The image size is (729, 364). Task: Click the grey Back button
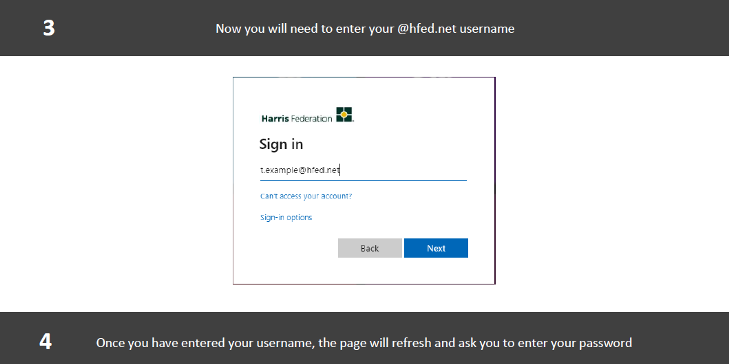(370, 248)
